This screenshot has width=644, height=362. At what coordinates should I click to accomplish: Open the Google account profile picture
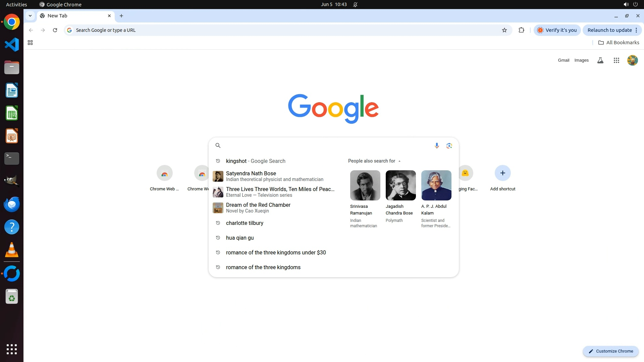pyautogui.click(x=632, y=60)
